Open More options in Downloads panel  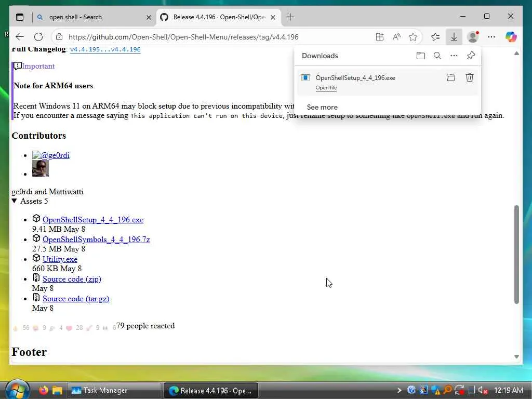454,56
